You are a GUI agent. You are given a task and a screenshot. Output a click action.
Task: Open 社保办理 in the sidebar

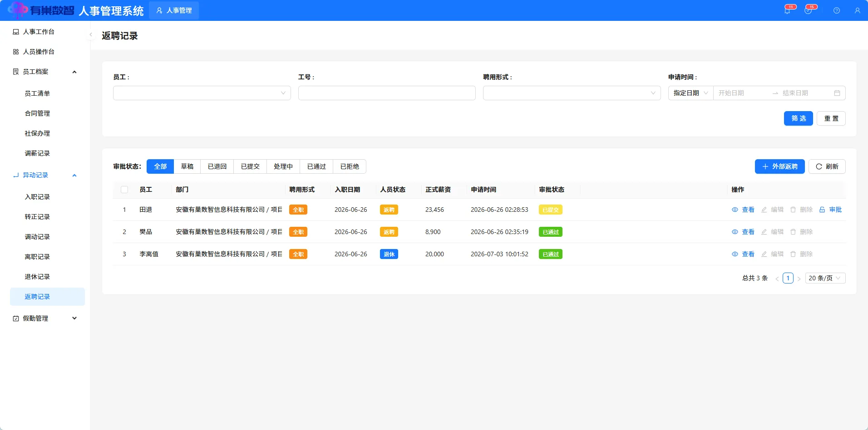[x=37, y=133]
